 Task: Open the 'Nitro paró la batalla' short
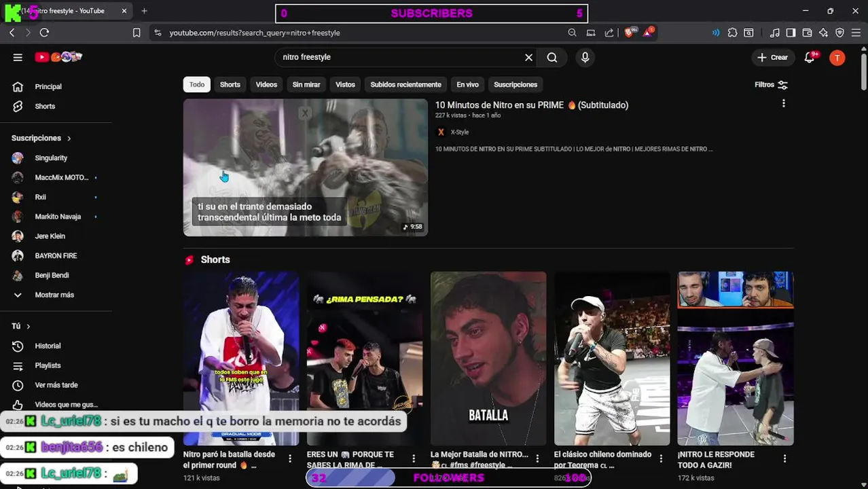[241, 359]
